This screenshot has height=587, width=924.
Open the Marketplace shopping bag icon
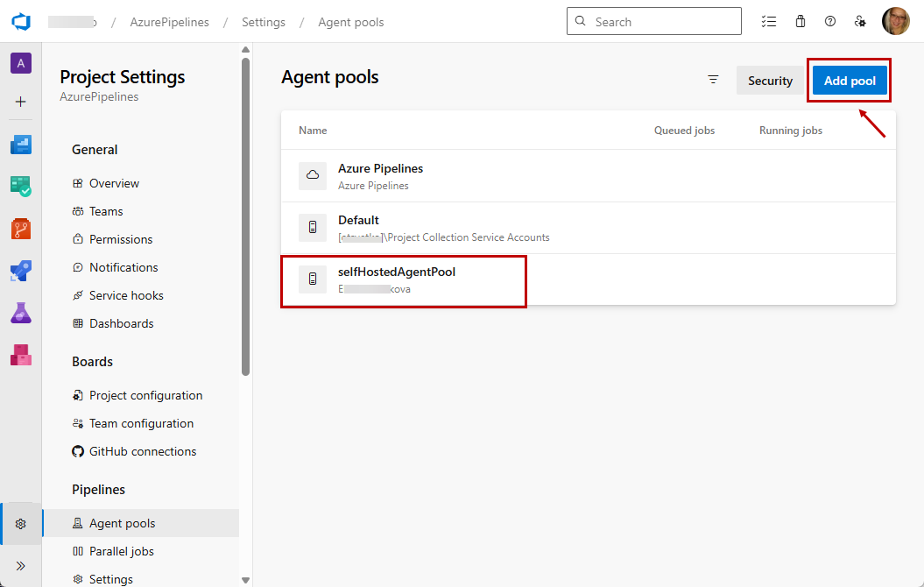pos(801,22)
